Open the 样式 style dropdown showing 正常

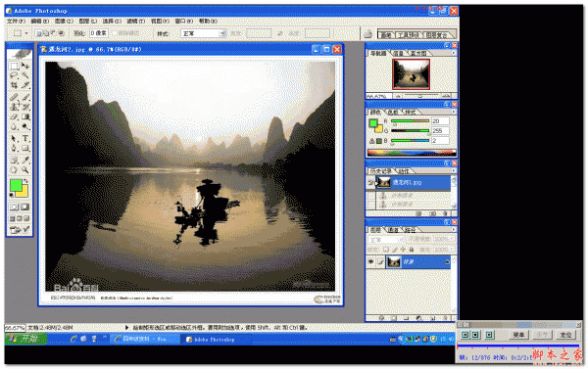pos(203,33)
